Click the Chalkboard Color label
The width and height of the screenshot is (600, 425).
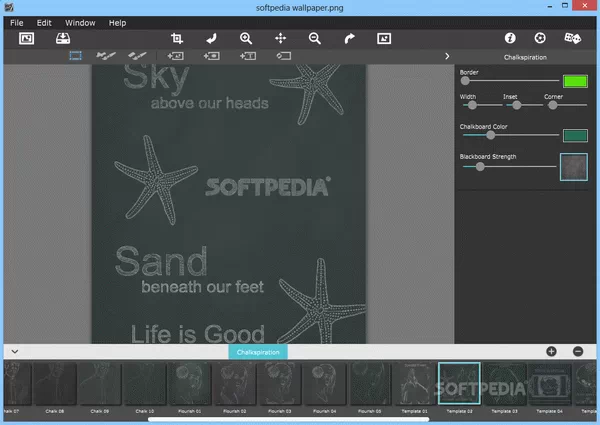tap(483, 127)
